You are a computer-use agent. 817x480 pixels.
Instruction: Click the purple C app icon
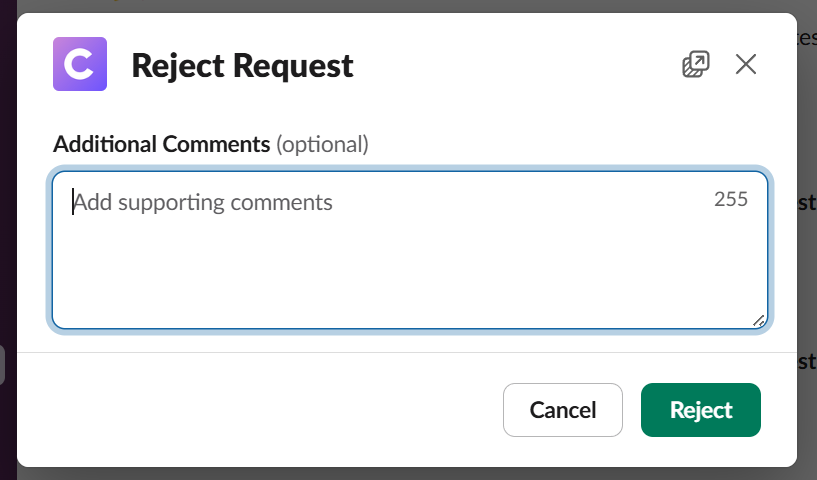pos(80,65)
